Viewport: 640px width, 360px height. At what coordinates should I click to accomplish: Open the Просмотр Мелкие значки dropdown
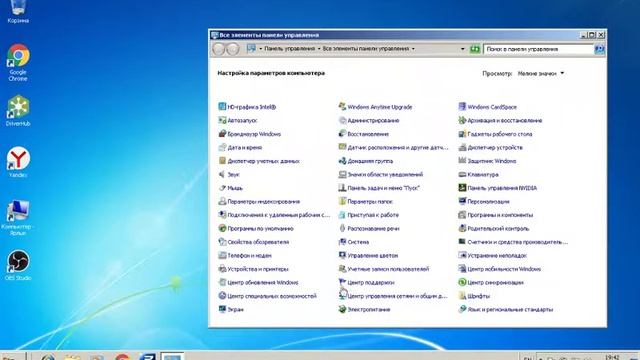541,73
